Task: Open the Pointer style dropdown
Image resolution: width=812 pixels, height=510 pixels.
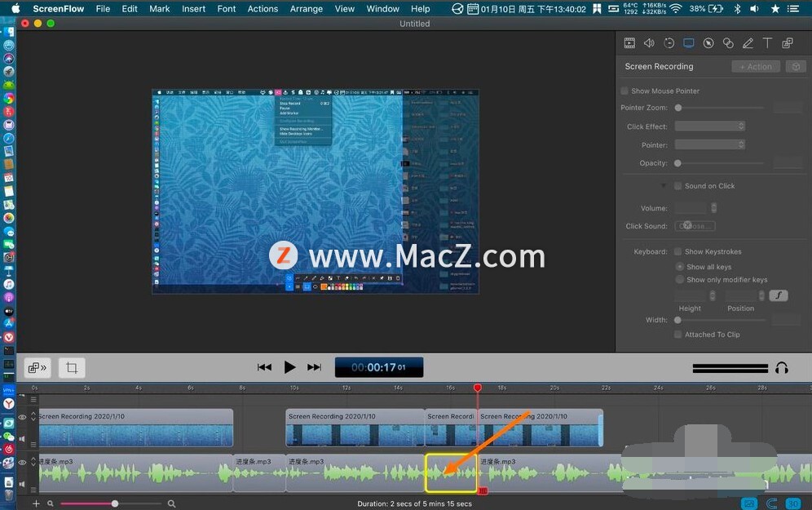Action: coord(709,144)
